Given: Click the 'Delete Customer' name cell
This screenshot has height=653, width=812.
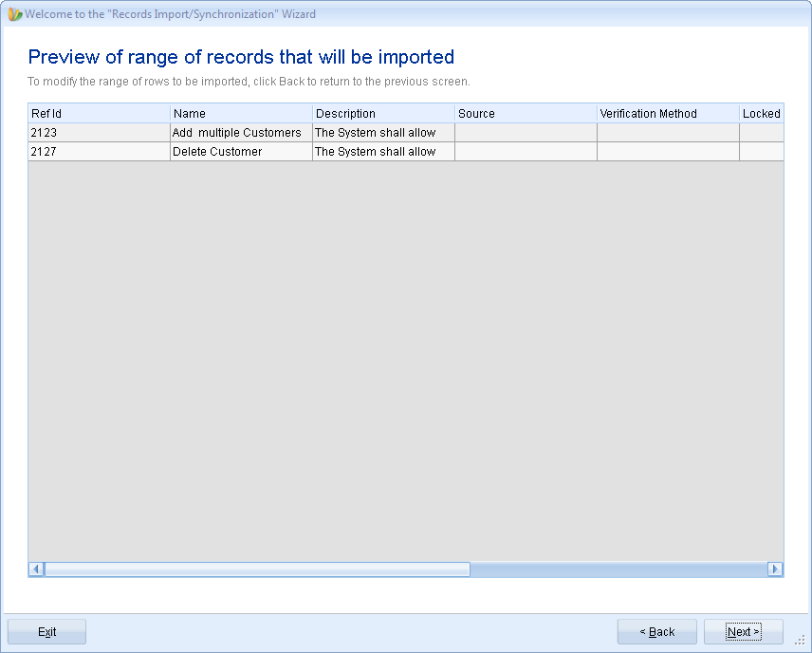Looking at the screenshot, I should pos(241,151).
